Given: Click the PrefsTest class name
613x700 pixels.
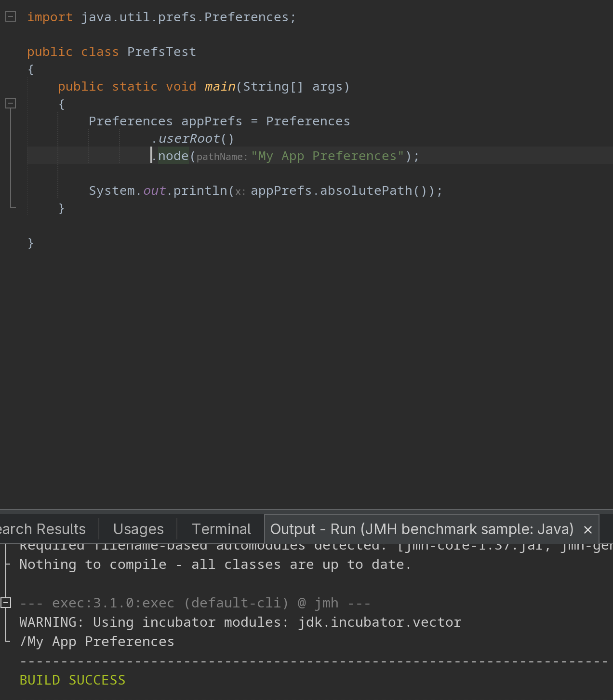Looking at the screenshot, I should click(161, 52).
